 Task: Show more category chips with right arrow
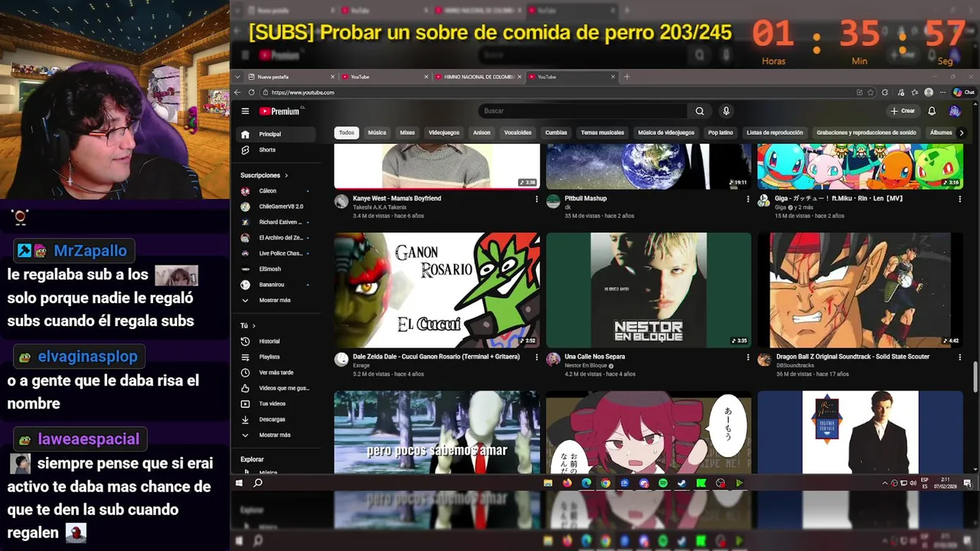point(962,132)
